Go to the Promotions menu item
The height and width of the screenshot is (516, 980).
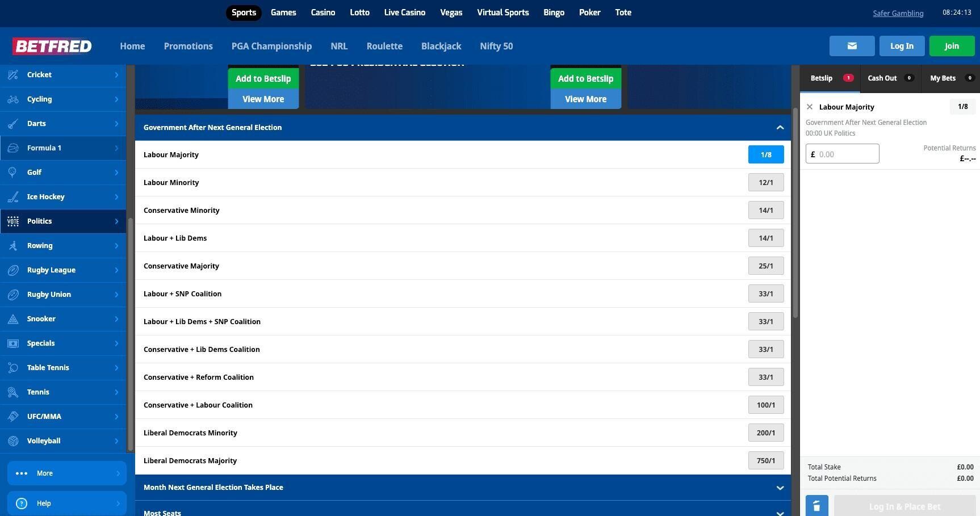coord(189,46)
